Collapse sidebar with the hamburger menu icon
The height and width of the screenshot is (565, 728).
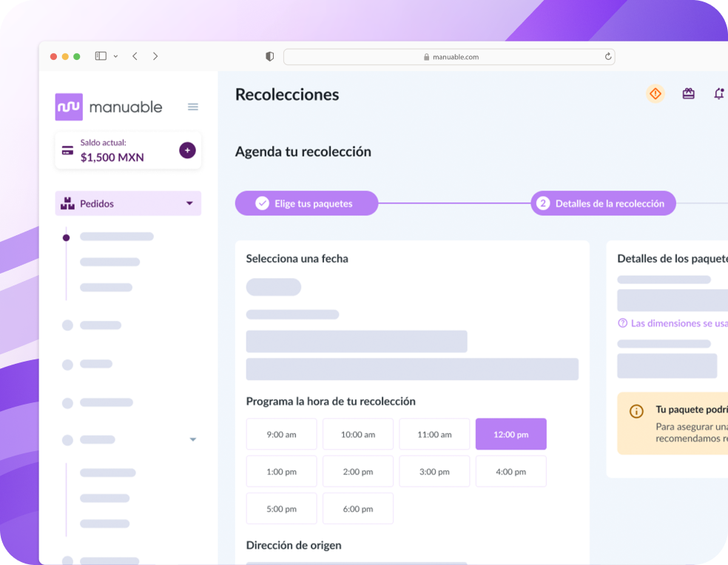pos(192,107)
